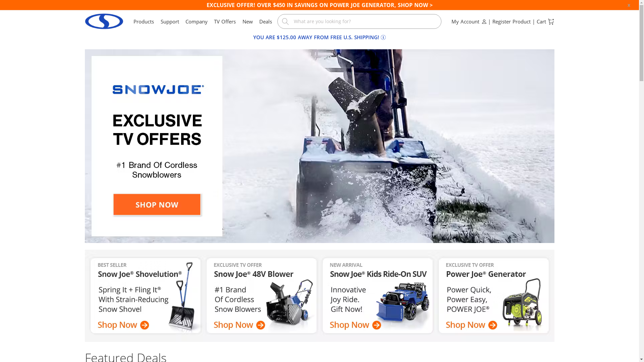Open the Support menu

[x=170, y=21]
